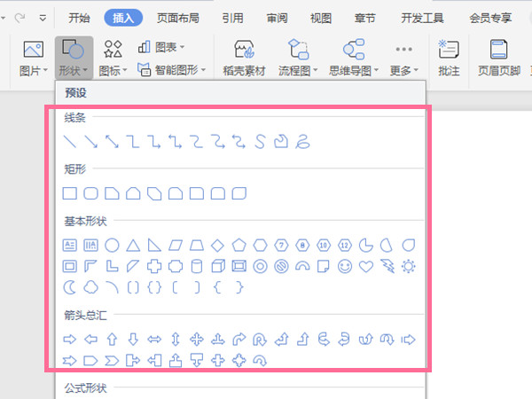Pick the no-symbol prohibited shape
Image resolution: width=532 pixels, height=399 pixels.
pos(281,266)
